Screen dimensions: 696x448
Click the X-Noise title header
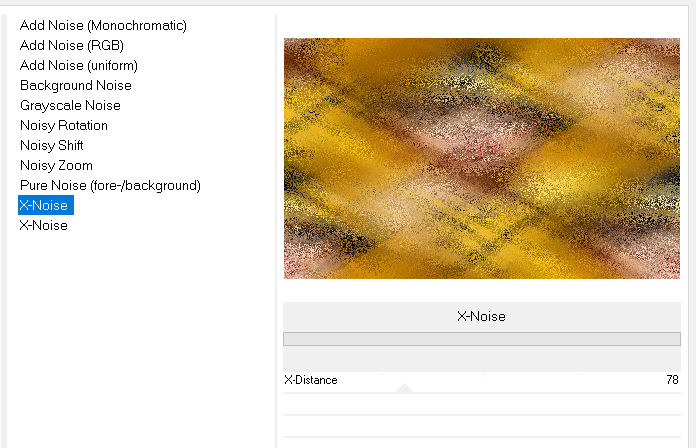482,317
